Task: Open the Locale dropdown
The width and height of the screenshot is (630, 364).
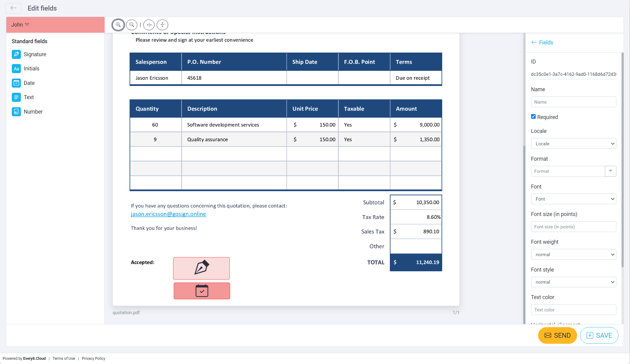Action: coord(573,143)
